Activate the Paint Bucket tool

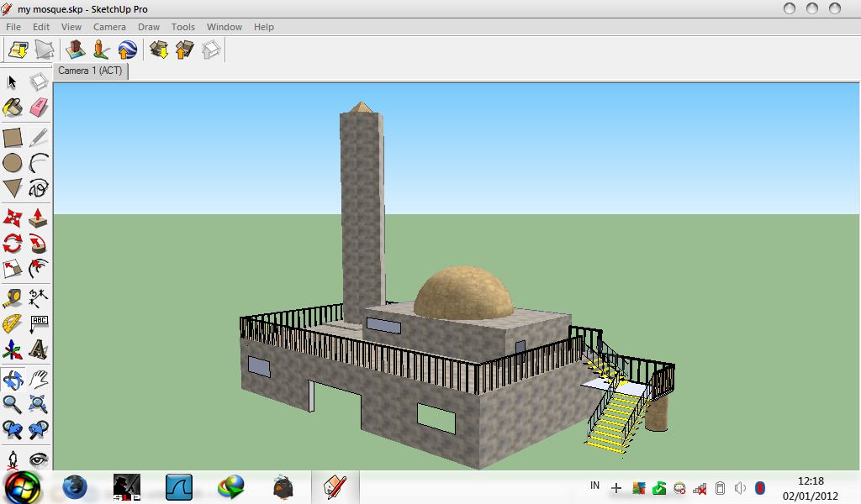tap(12, 107)
